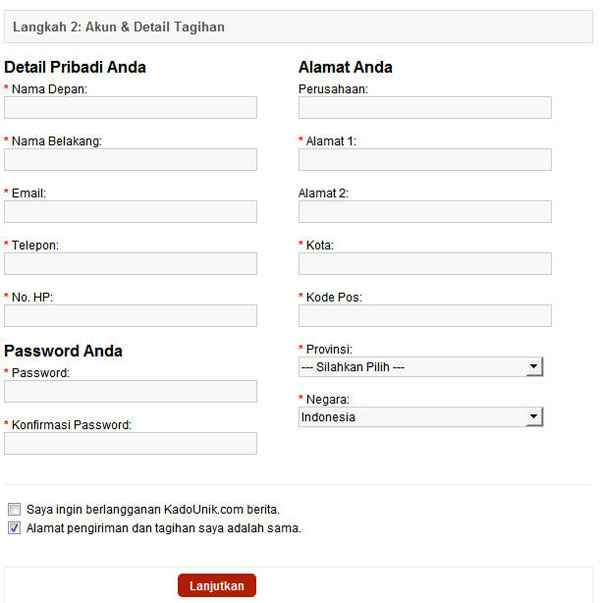Screen dimensions: 600x603
Task: Click the Langkah 2 Akun & Detail Tagihan header
Action: click(119, 27)
